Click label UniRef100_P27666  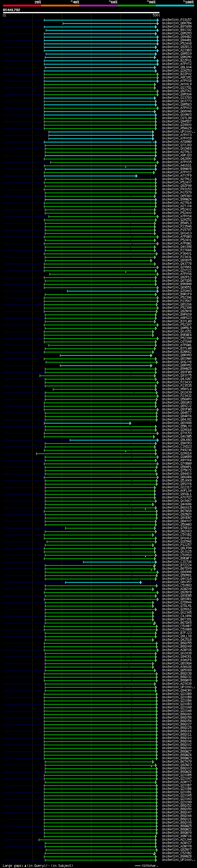177,250
